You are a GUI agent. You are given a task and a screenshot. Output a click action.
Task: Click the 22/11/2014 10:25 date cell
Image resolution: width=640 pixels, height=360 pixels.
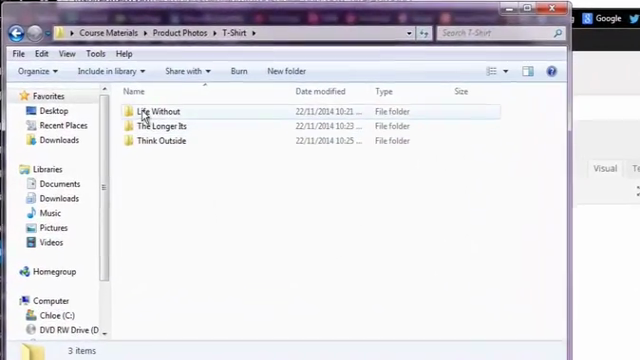pyautogui.click(x=329, y=141)
